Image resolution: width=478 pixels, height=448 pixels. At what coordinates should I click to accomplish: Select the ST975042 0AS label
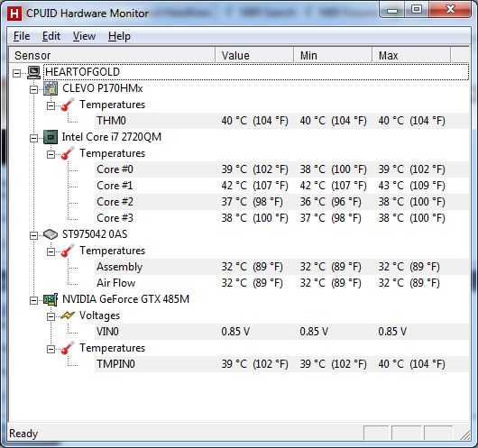(x=95, y=234)
